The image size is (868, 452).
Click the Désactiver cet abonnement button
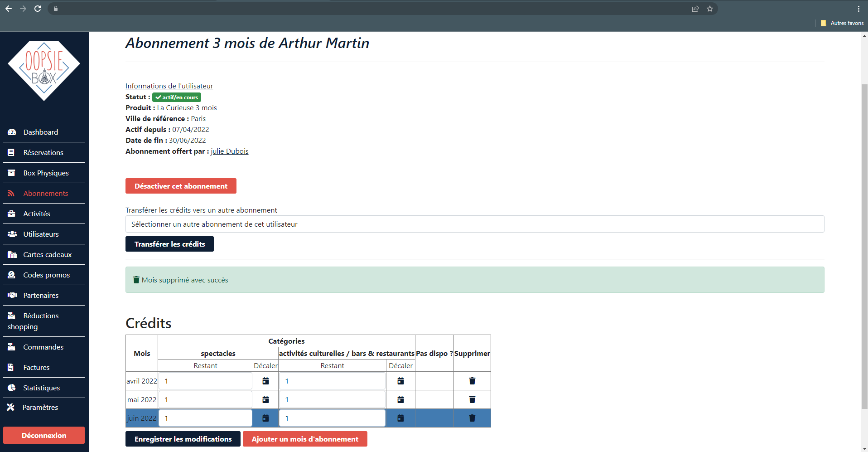click(x=181, y=186)
